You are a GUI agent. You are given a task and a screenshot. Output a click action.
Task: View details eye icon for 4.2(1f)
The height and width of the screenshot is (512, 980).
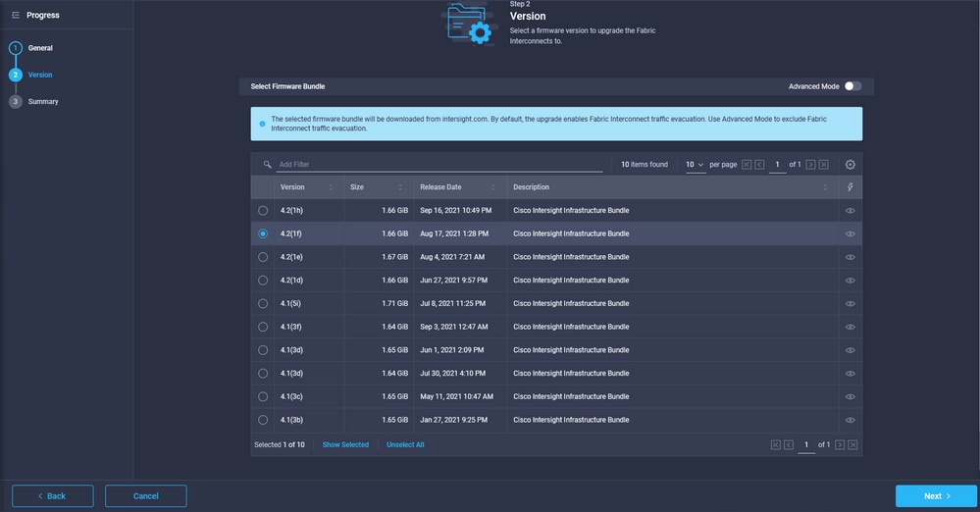pos(850,233)
